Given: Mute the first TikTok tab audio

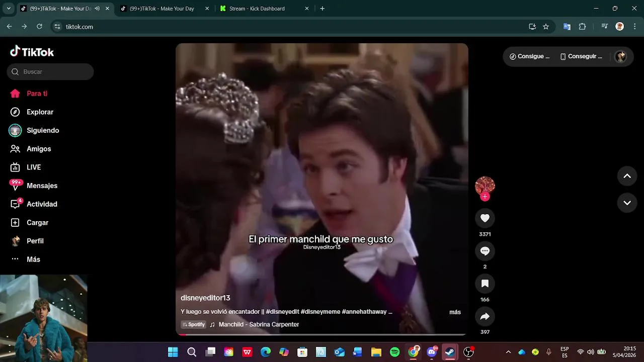Looking at the screenshot, I should click(97, 9).
